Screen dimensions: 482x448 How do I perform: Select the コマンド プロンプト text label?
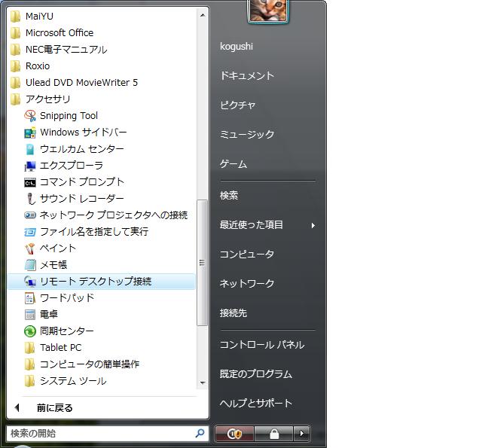tap(82, 182)
